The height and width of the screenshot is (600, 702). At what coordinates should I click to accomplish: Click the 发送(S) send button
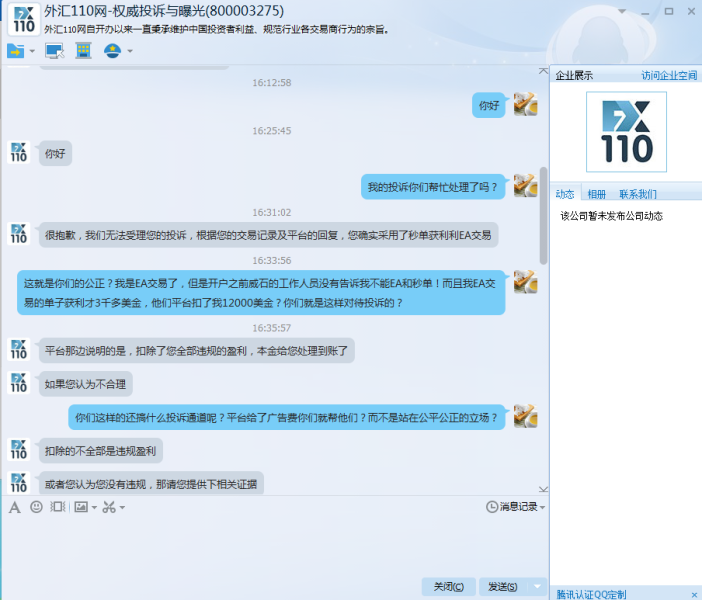coord(499,587)
